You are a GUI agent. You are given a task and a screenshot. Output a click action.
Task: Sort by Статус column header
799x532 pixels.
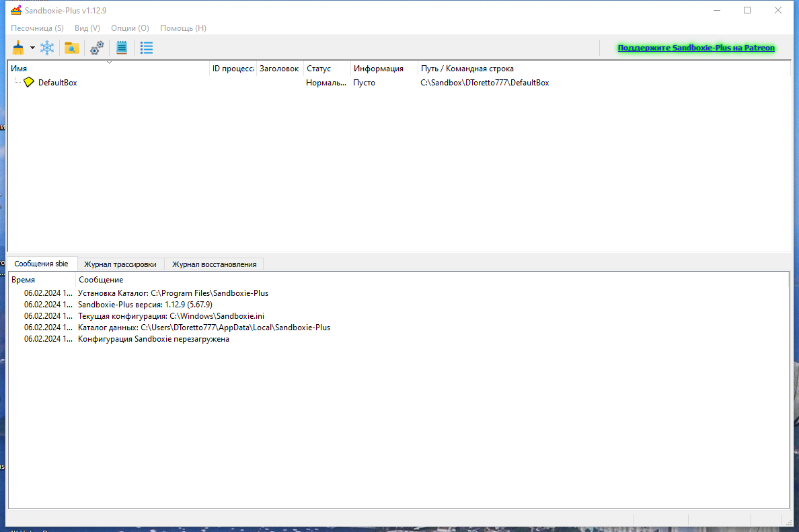[327, 69]
